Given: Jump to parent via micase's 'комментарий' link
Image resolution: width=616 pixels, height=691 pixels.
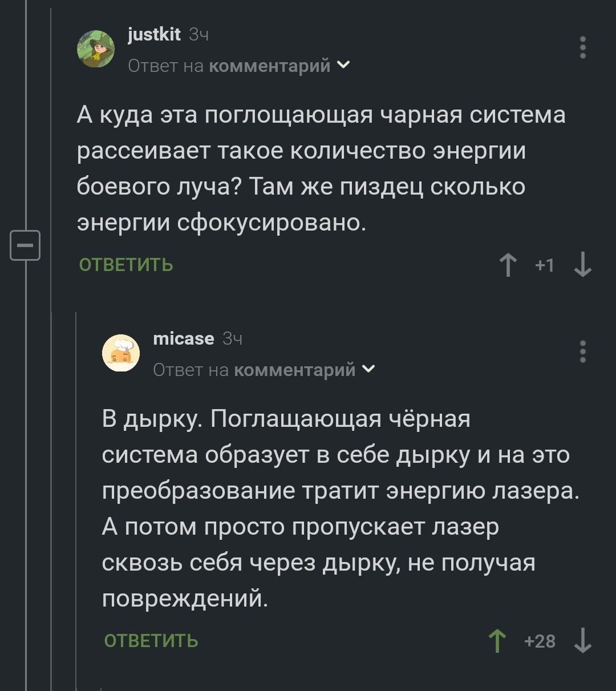Looking at the screenshot, I should [295, 370].
